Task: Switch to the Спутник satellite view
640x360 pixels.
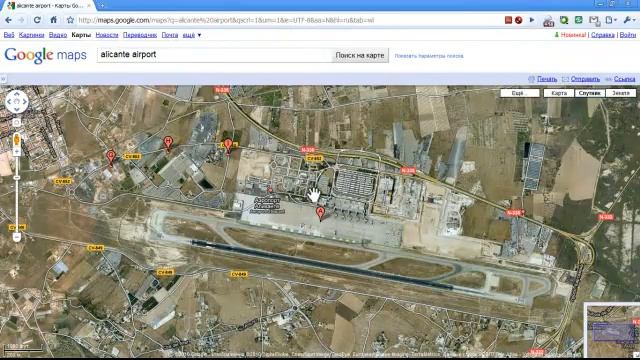Action: click(589, 93)
